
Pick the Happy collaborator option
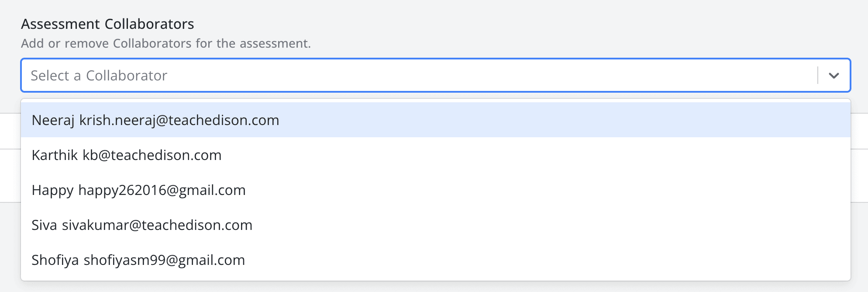(x=53, y=190)
